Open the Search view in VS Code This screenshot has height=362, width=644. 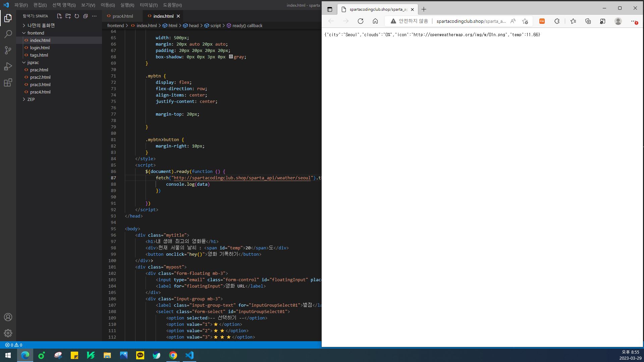8,34
